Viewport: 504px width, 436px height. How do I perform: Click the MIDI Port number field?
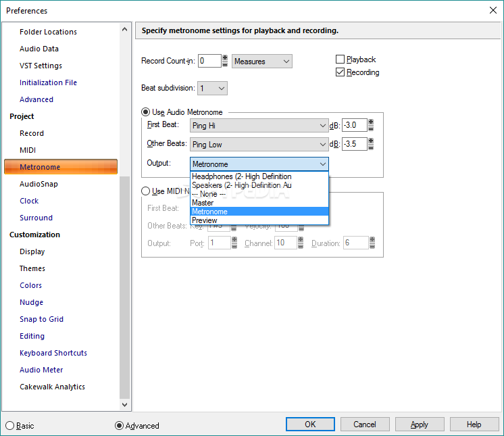219,243
